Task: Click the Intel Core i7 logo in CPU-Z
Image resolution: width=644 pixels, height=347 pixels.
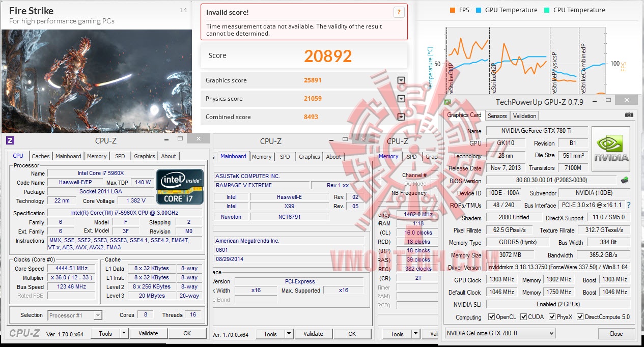Action: [x=180, y=187]
